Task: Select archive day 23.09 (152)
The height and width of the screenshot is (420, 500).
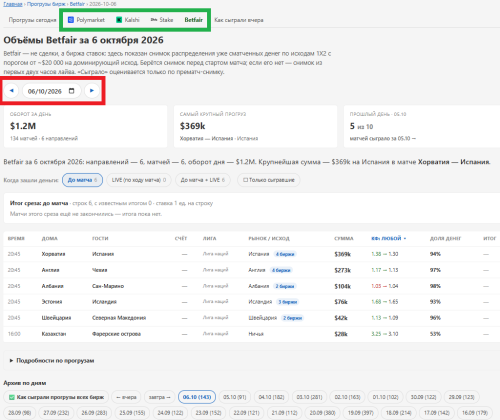Action: point(208,413)
